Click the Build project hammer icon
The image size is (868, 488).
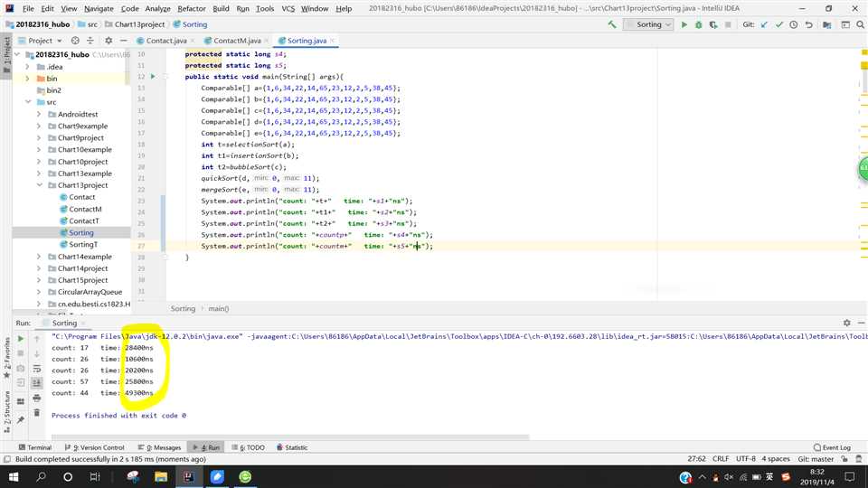[612, 24]
